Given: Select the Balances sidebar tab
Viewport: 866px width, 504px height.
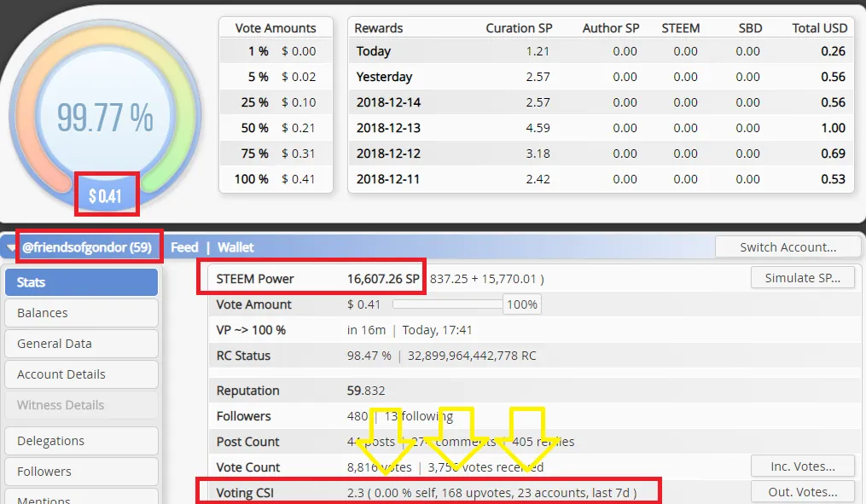Looking at the screenshot, I should point(82,313).
